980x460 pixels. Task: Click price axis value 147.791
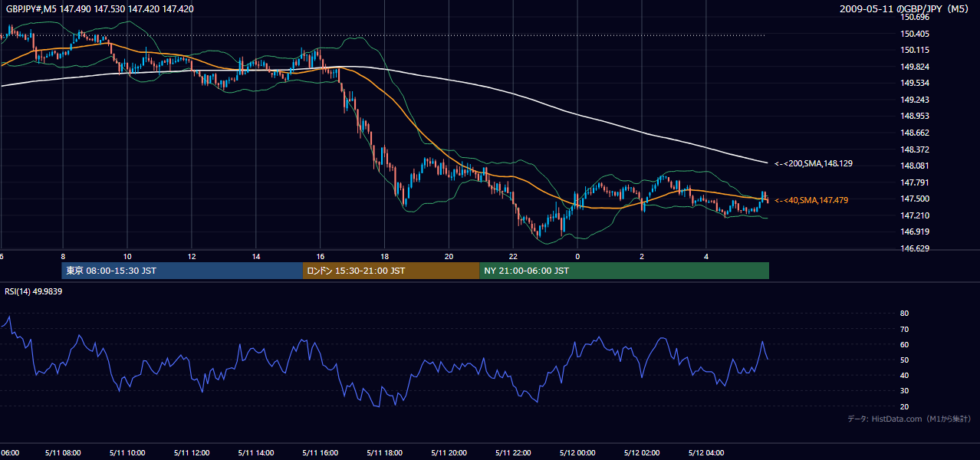914,182
